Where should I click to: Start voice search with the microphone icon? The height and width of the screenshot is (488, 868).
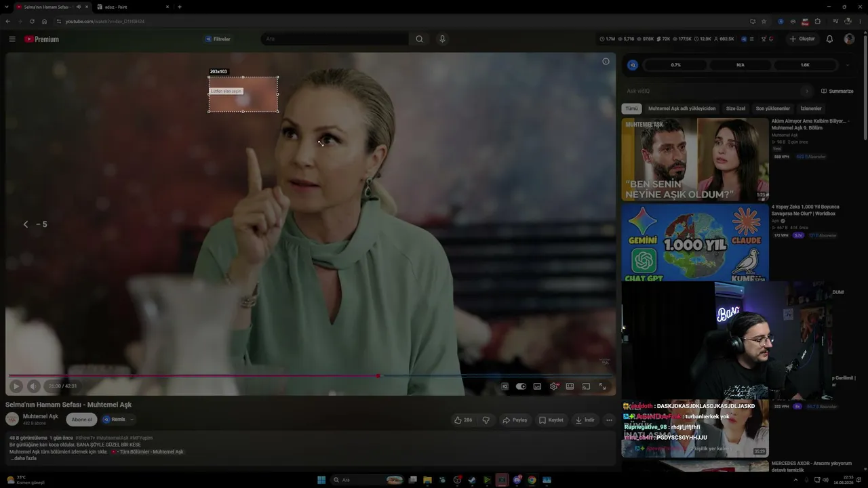(442, 39)
